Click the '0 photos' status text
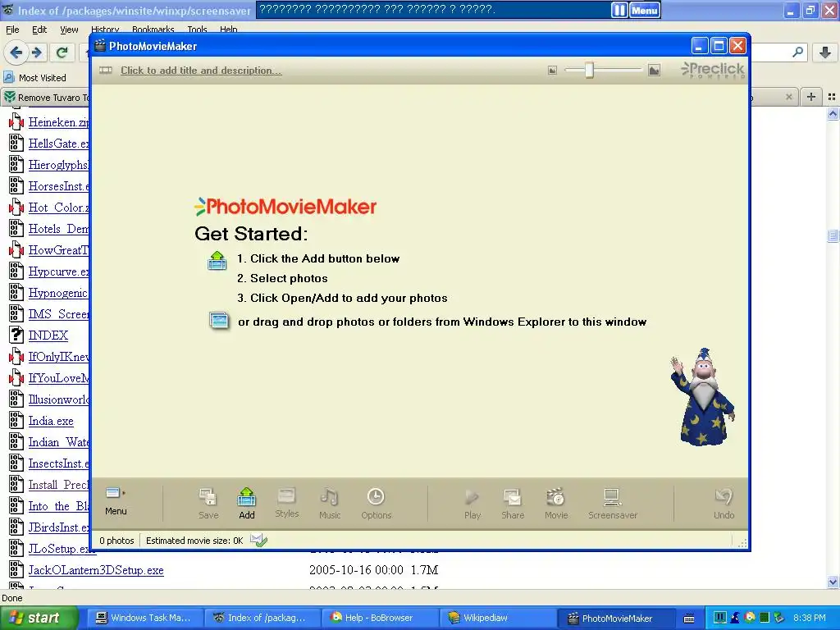 coord(116,541)
